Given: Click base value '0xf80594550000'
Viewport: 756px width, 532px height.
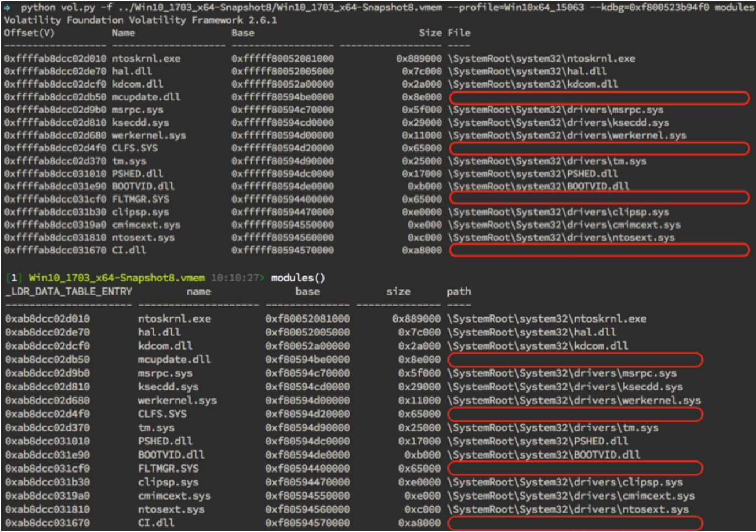Looking at the screenshot, I should point(307,496).
